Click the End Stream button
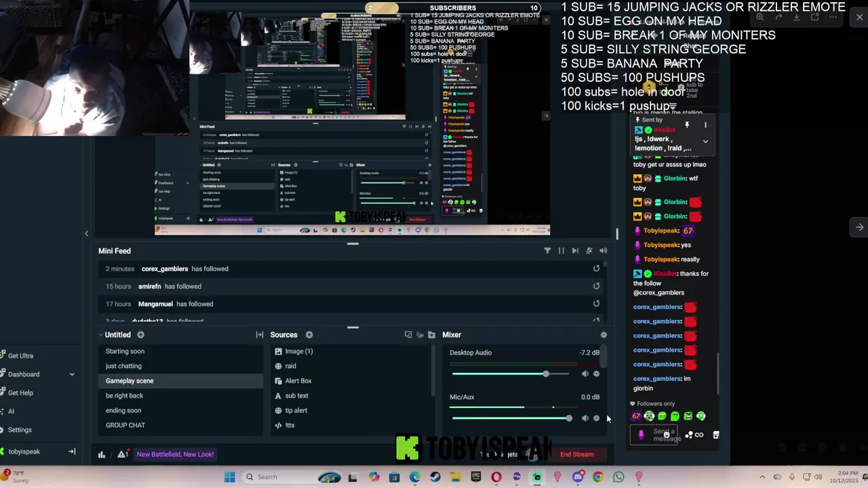The image size is (868, 488). (577, 455)
